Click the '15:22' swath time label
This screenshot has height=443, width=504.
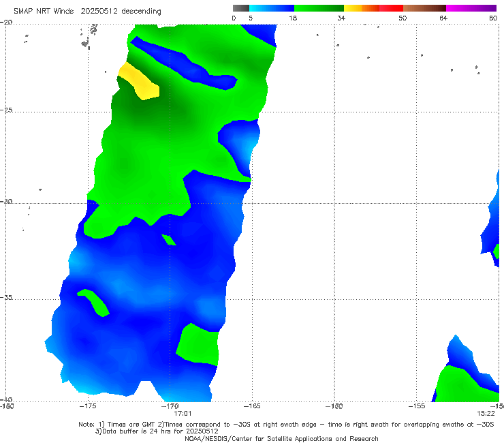(x=486, y=414)
